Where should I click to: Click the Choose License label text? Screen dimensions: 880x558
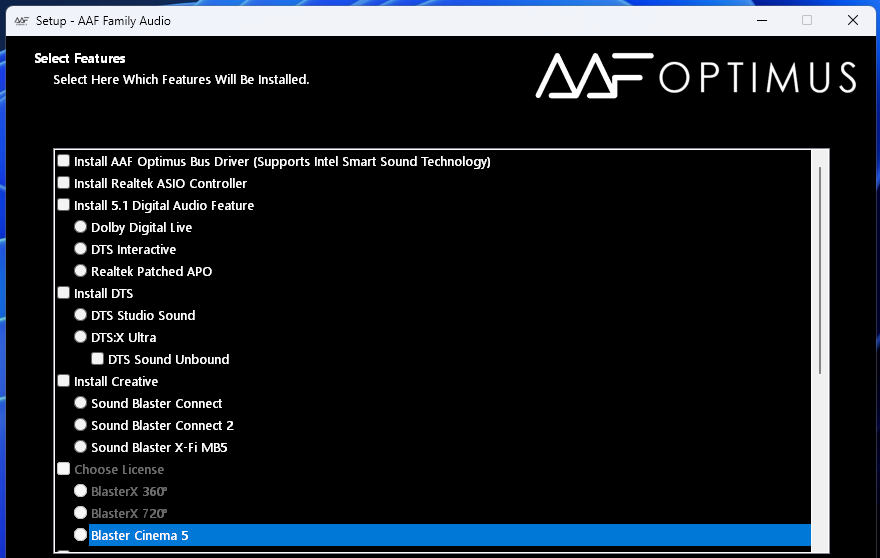tap(119, 469)
